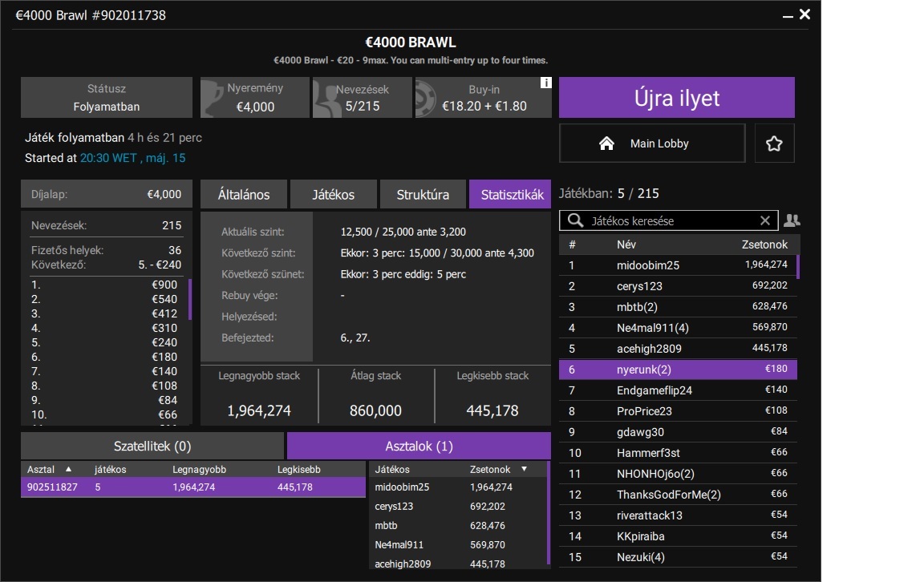Screen dimensions: 924x582
Task: Click in the Játékos keresése search field
Action: tap(669, 220)
